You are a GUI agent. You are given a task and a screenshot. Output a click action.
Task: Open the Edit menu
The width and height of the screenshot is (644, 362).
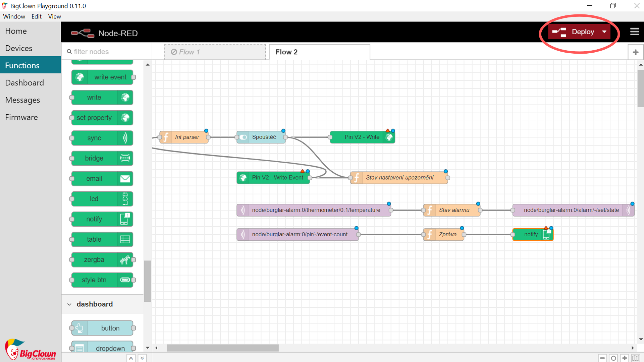pyautogui.click(x=36, y=16)
